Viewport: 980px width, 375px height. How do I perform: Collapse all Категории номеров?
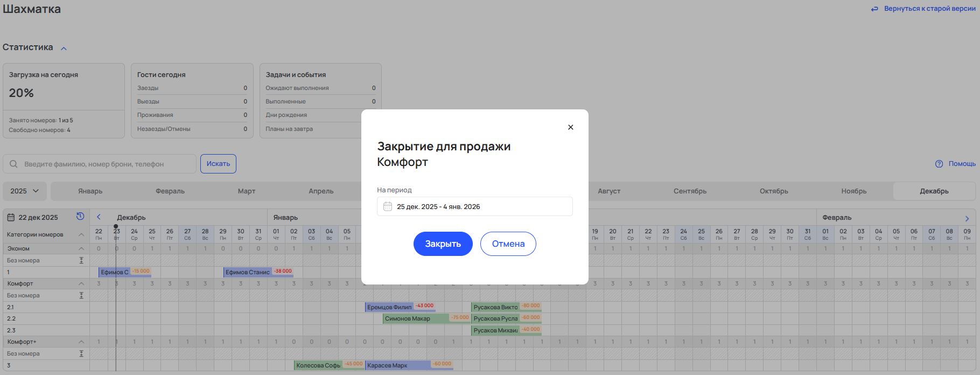[81, 234]
